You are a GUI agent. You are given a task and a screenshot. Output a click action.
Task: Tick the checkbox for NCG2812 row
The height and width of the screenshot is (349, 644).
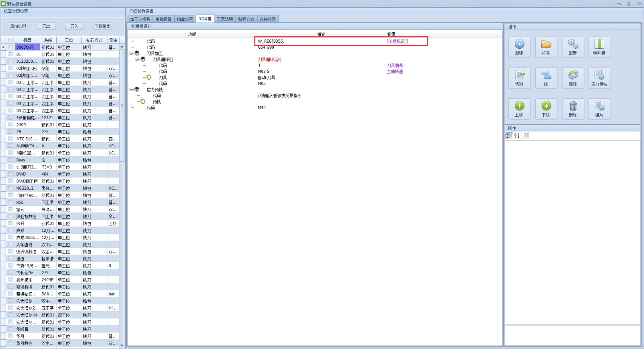(x=10, y=188)
